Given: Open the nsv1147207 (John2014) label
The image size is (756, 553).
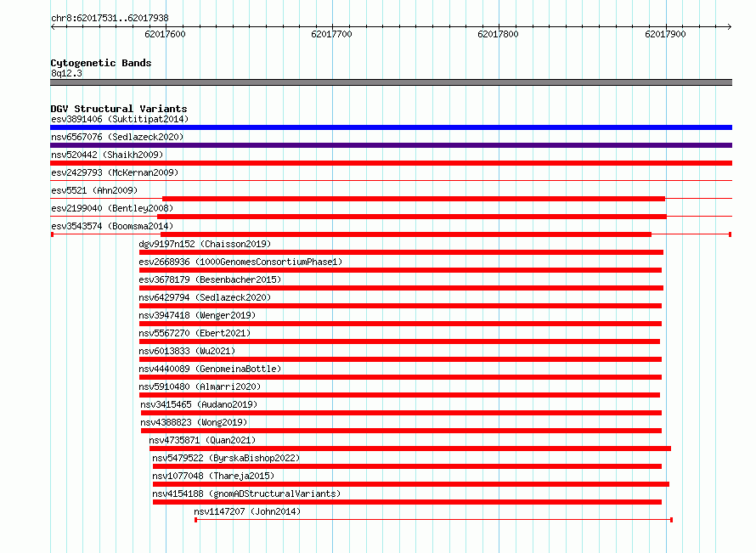Looking at the screenshot, I should [x=247, y=511].
